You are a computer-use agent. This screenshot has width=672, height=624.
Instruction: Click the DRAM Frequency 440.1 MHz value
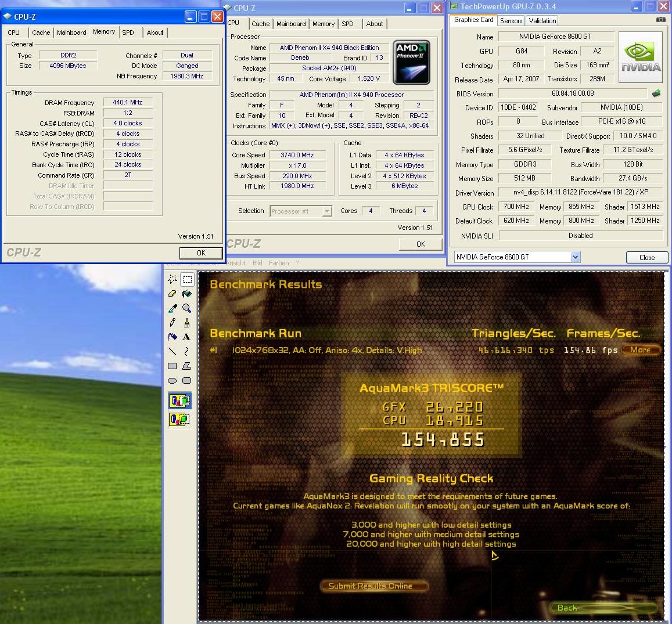(128, 102)
